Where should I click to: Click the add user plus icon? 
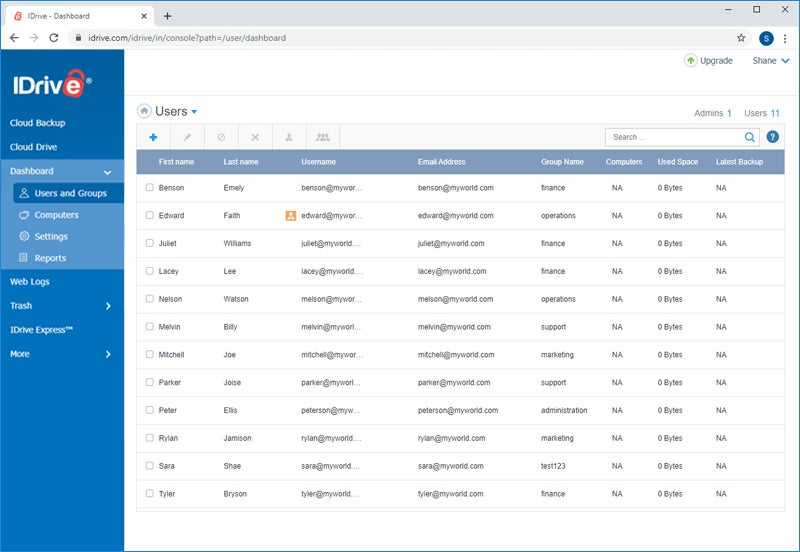click(x=153, y=137)
